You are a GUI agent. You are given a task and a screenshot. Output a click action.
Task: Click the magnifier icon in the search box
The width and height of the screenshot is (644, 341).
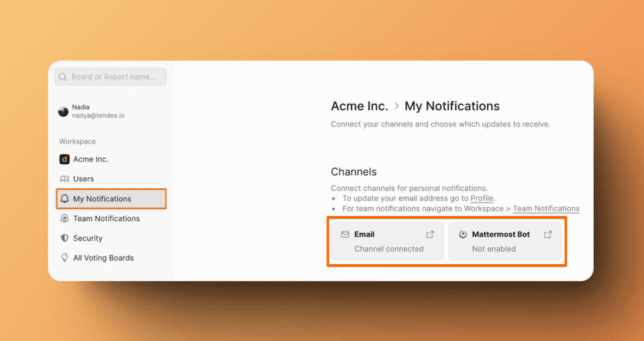[63, 77]
